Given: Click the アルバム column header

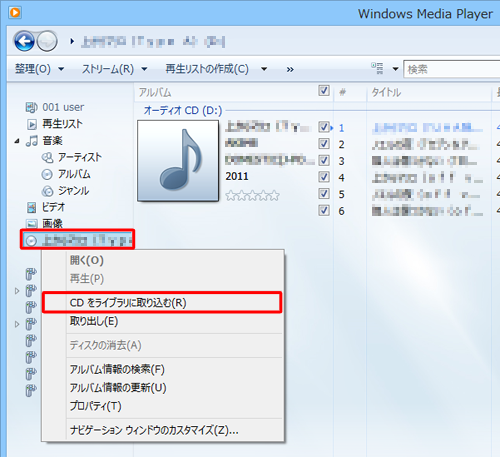Looking at the screenshot, I should click(155, 92).
